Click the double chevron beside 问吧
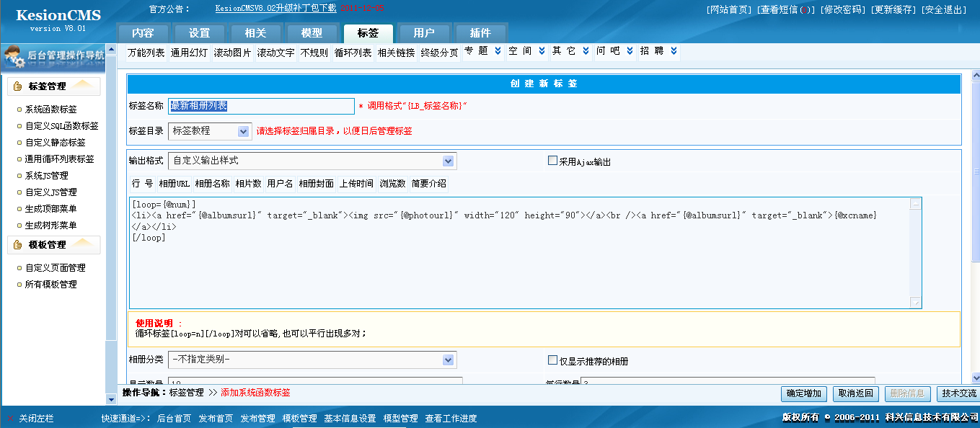 pos(630,51)
